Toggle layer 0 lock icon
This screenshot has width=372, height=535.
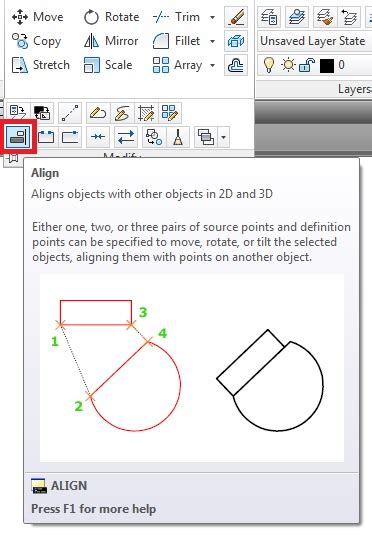(x=307, y=65)
